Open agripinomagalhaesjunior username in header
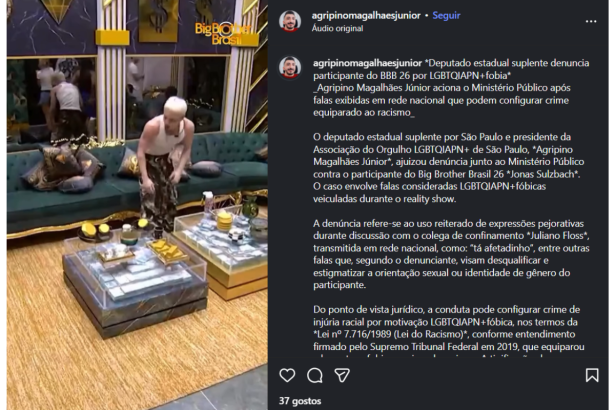Viewport: 615px width, 410px height. click(x=366, y=16)
